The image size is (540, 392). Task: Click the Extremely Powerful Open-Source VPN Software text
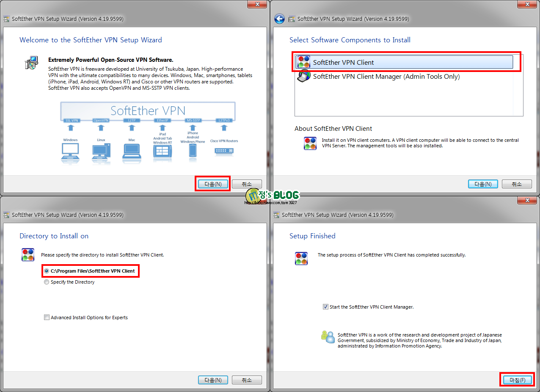tap(111, 60)
